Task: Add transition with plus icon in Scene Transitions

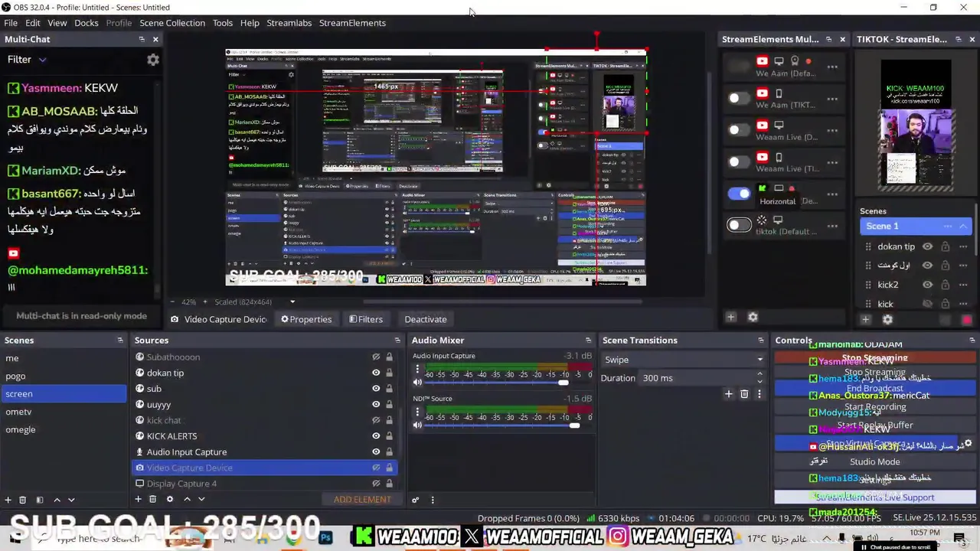Action: (728, 394)
